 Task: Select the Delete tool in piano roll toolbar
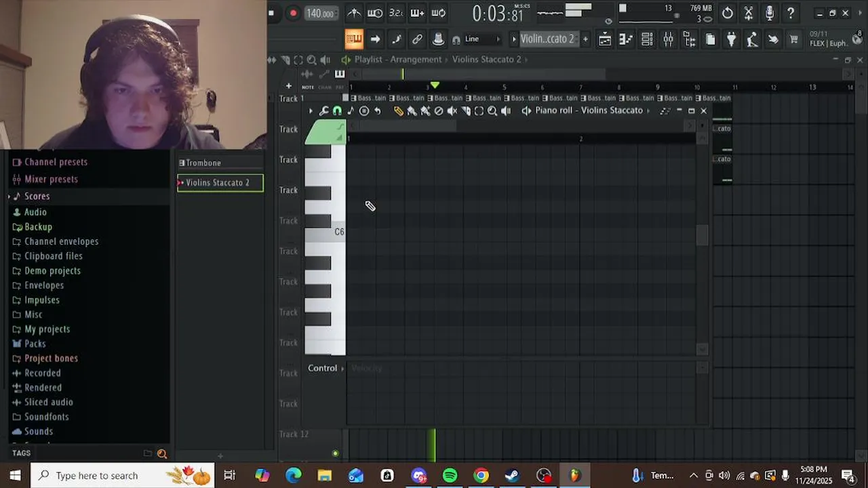coord(439,110)
